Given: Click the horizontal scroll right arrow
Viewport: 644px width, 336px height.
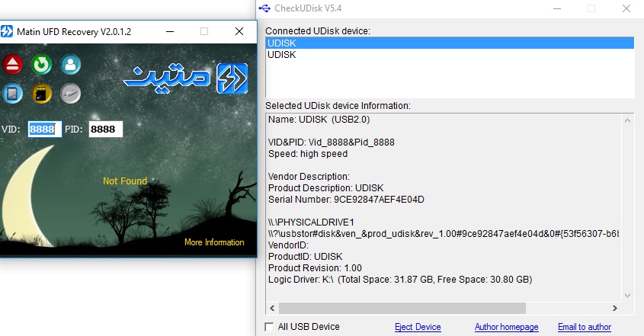Looking at the screenshot, I should point(615,308).
